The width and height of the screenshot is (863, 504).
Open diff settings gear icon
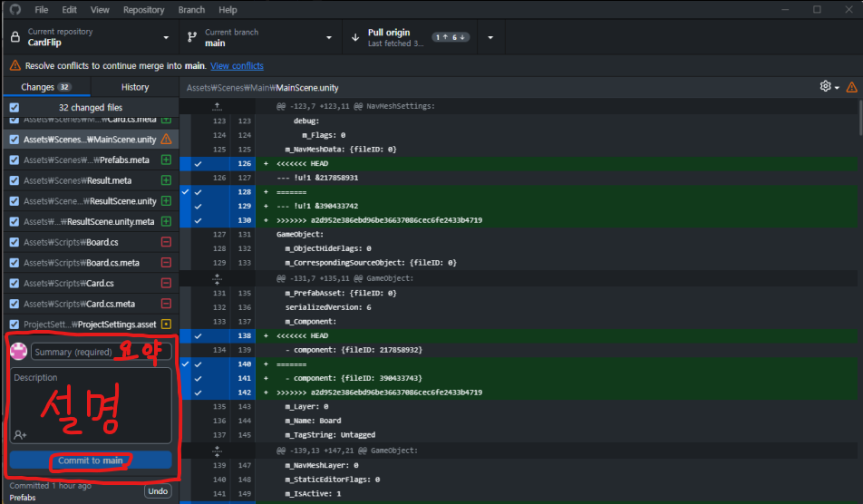coord(825,86)
